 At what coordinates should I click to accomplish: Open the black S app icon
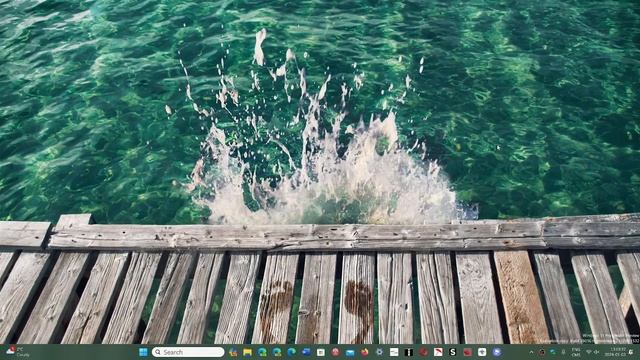452,352
